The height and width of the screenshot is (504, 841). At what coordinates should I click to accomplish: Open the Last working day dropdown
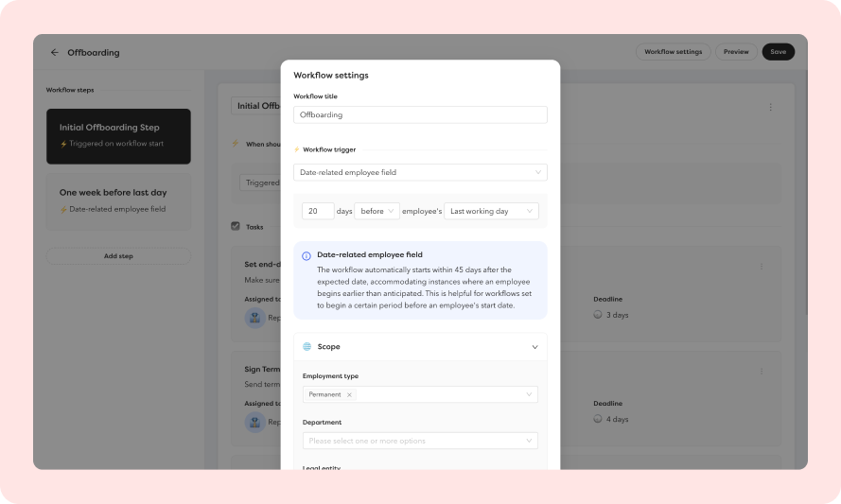click(491, 211)
